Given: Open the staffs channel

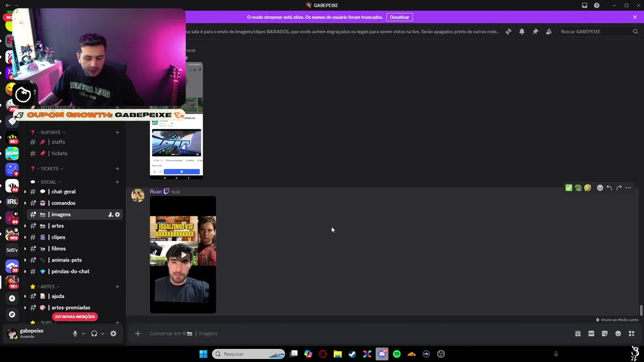Looking at the screenshot, I should click(75, 142).
